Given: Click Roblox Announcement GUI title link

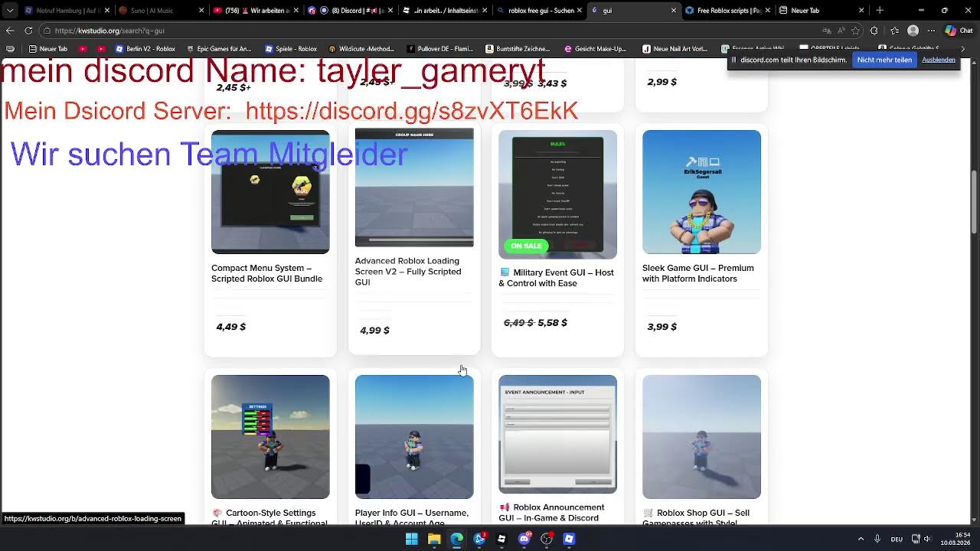Looking at the screenshot, I should (552, 513).
